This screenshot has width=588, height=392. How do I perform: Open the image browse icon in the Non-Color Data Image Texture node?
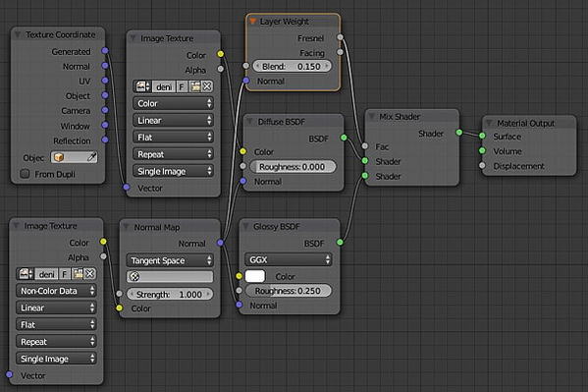(x=26, y=274)
